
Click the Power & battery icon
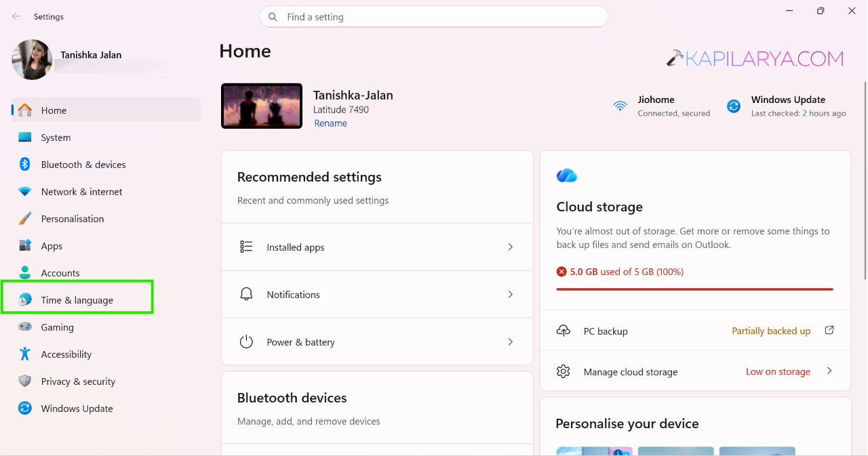pos(246,341)
